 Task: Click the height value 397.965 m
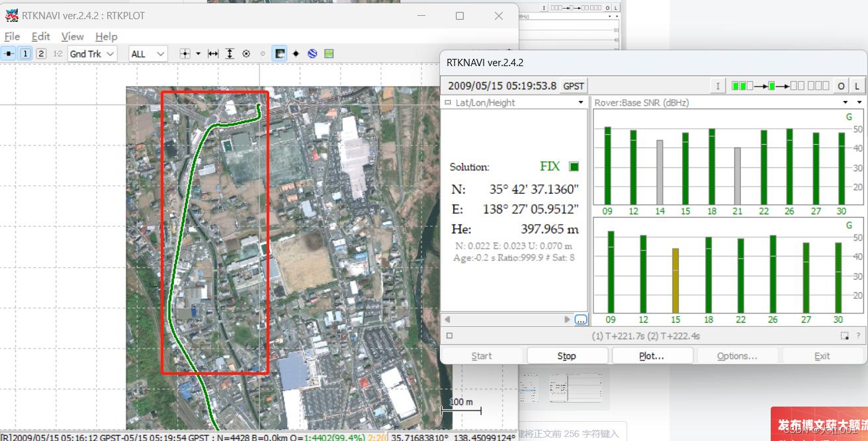(x=550, y=229)
